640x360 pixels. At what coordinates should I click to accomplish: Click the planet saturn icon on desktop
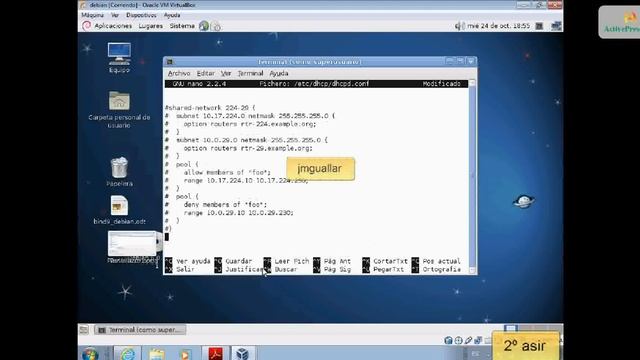tap(523, 201)
